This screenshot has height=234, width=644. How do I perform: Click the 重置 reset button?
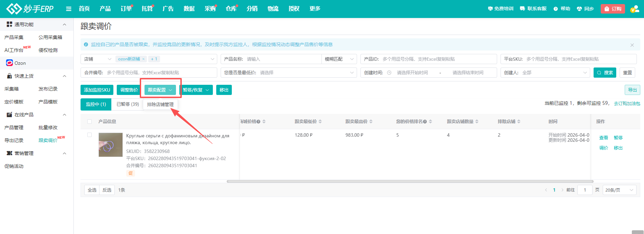(627, 73)
